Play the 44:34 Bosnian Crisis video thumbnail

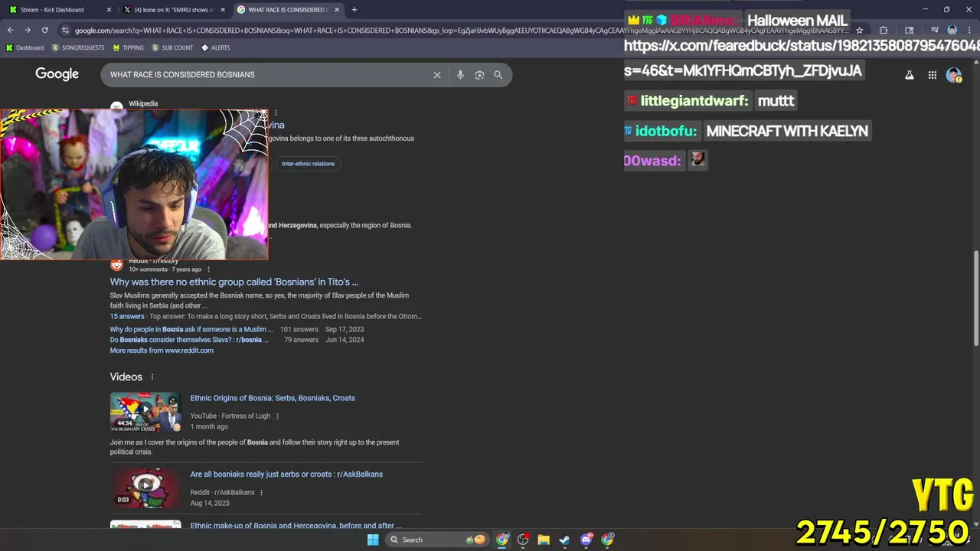145,412
